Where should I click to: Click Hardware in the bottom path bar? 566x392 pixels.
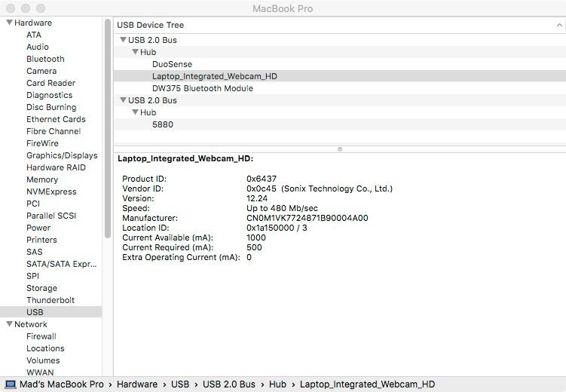[x=137, y=384]
